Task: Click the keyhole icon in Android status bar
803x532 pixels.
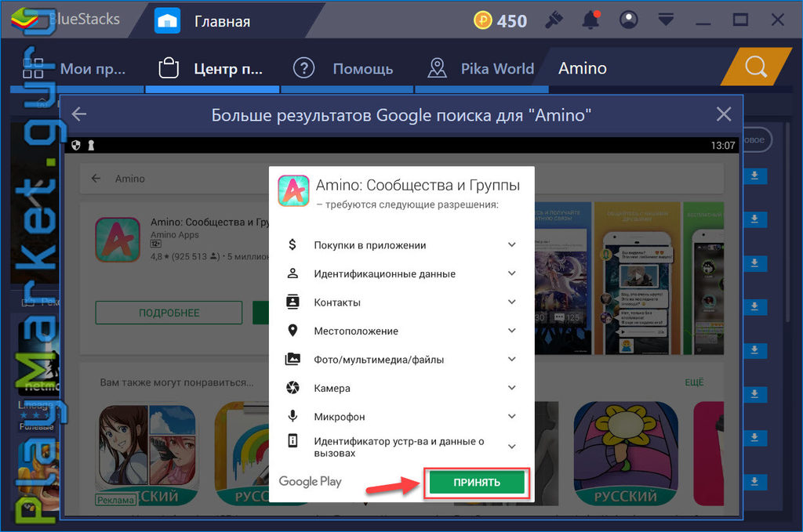Action: pos(91,145)
